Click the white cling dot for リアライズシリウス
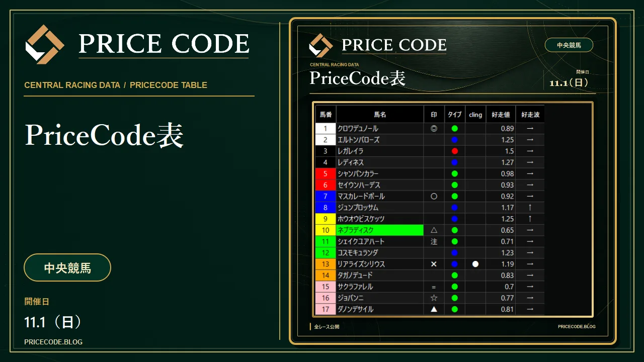The image size is (644, 362). (x=475, y=264)
